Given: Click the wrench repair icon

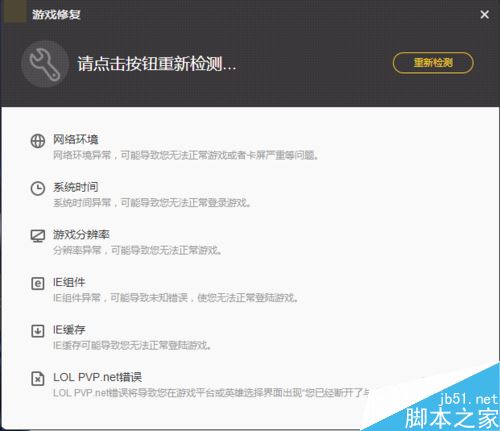Looking at the screenshot, I should tap(45, 64).
